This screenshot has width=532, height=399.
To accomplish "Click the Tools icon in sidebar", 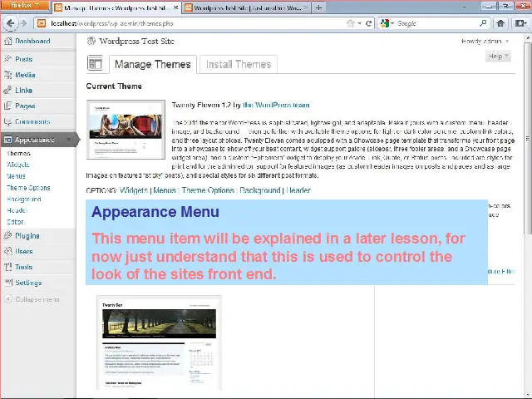I will pos(7,267).
